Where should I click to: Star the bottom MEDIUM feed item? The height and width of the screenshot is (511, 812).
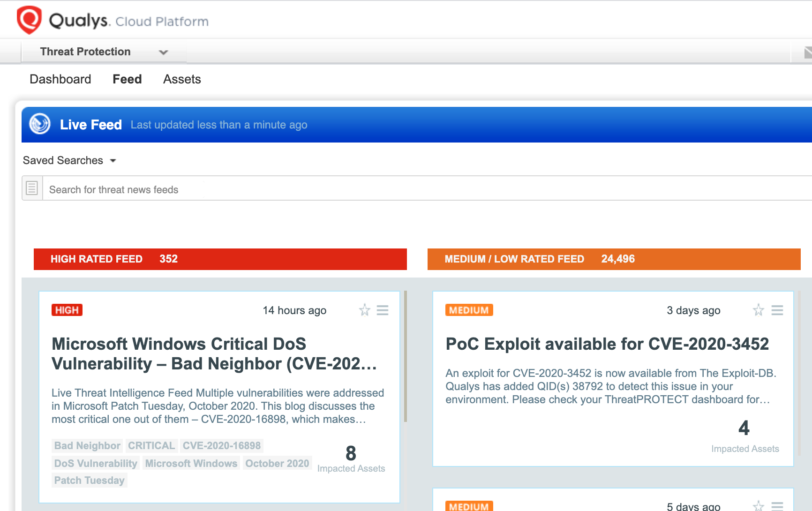coord(758,506)
